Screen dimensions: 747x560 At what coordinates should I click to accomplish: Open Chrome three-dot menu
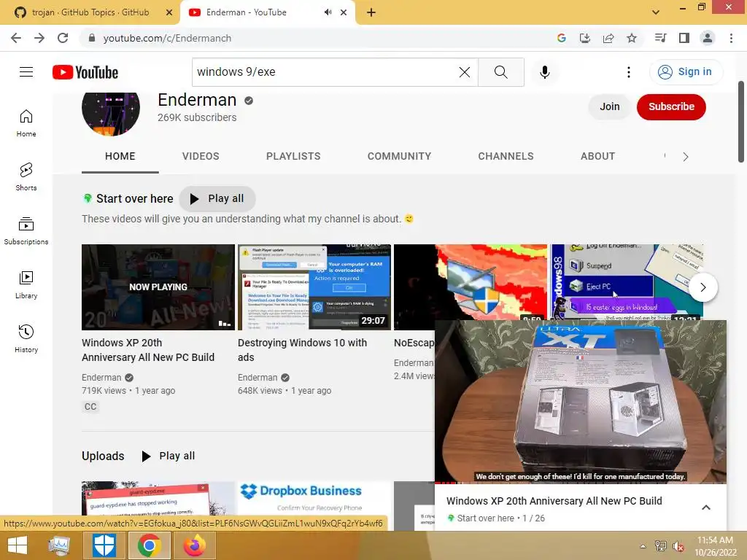coord(731,38)
